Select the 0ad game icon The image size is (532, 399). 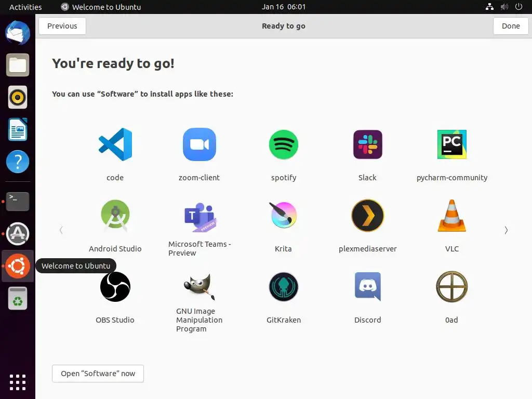451,287
